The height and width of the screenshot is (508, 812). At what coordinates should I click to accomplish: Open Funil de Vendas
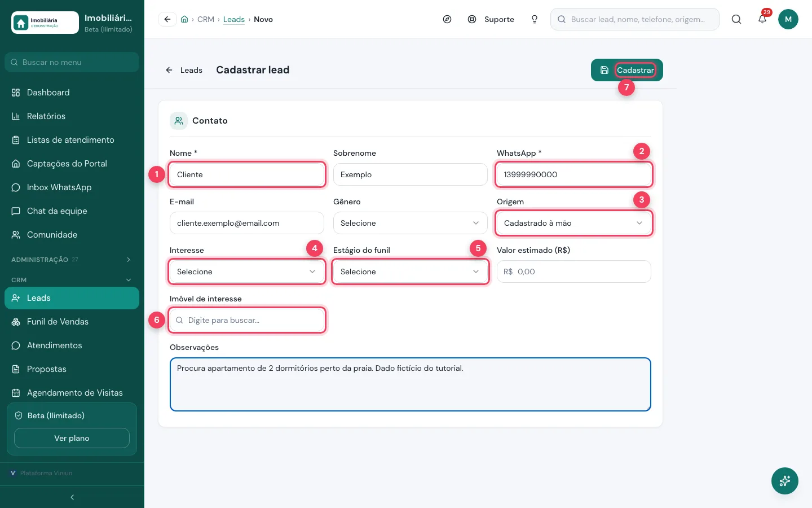(72, 322)
